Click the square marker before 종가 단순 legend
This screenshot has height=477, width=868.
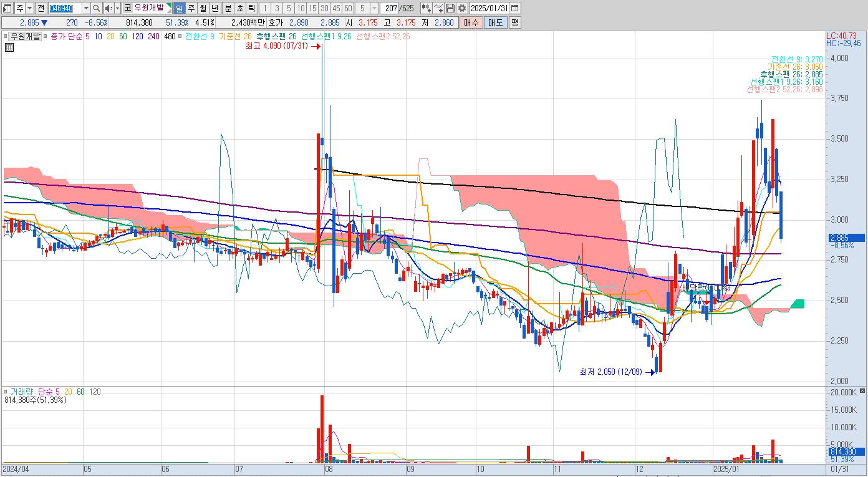pyautogui.click(x=45, y=36)
